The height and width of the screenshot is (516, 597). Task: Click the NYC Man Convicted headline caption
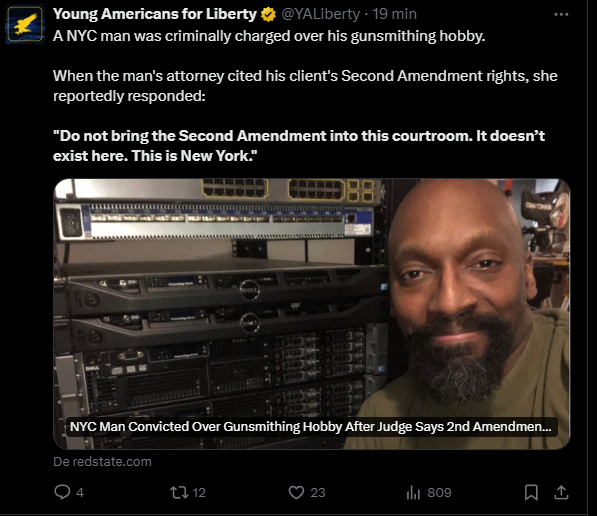311,427
